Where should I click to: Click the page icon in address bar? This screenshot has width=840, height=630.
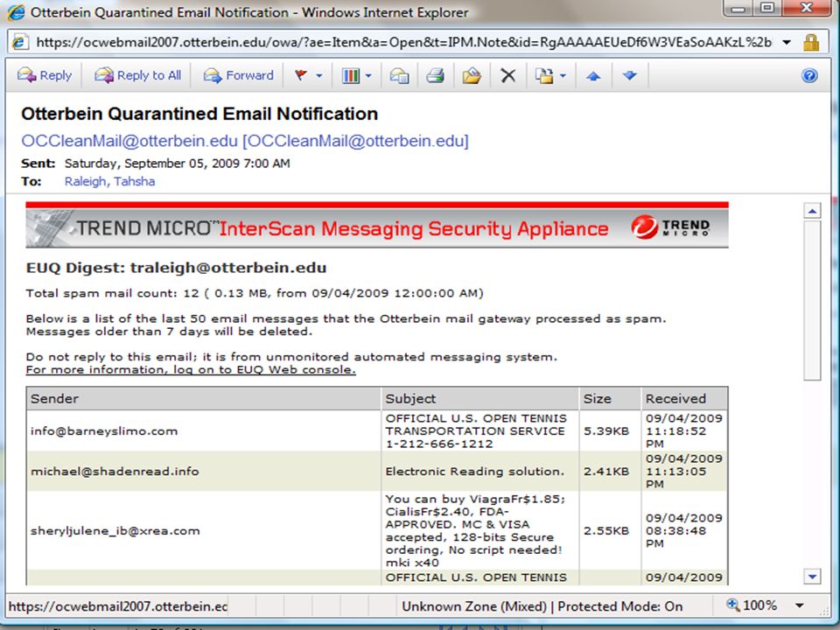click(x=20, y=42)
